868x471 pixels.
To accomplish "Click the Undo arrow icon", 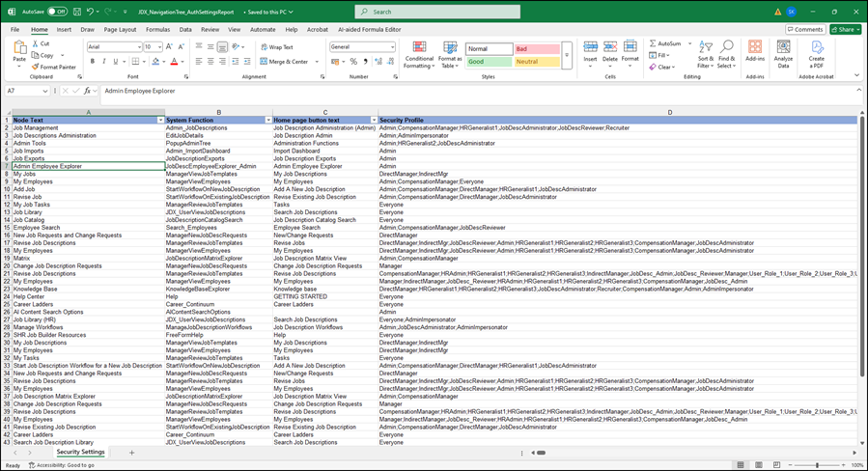I will (x=90, y=12).
